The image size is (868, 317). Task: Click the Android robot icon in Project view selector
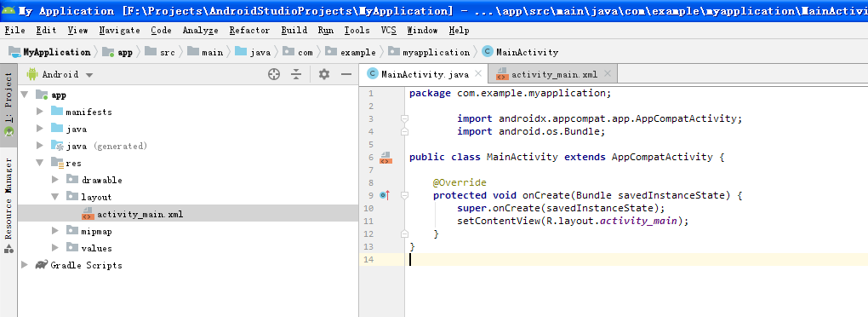(x=32, y=73)
